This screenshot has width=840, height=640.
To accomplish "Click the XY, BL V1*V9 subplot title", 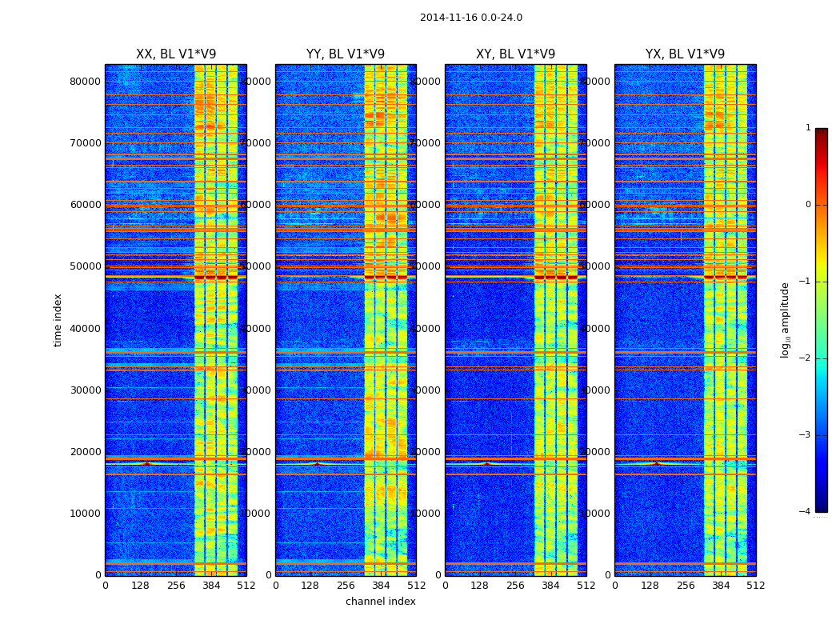I will coord(515,54).
